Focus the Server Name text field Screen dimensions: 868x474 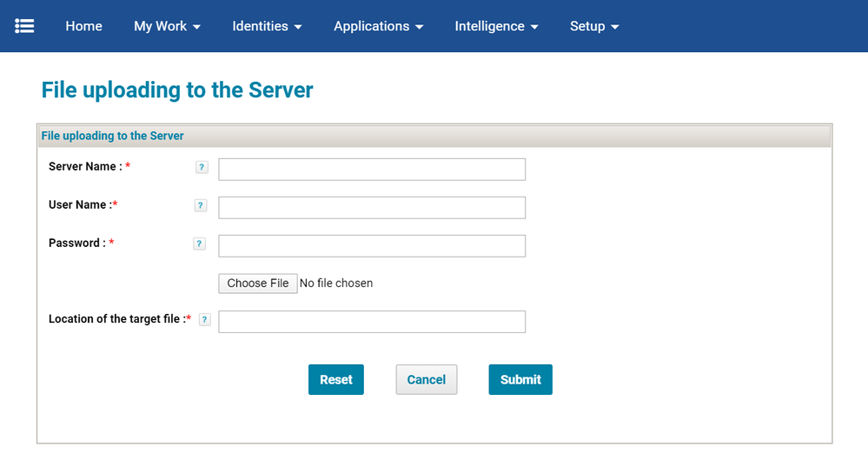pyautogui.click(x=372, y=170)
